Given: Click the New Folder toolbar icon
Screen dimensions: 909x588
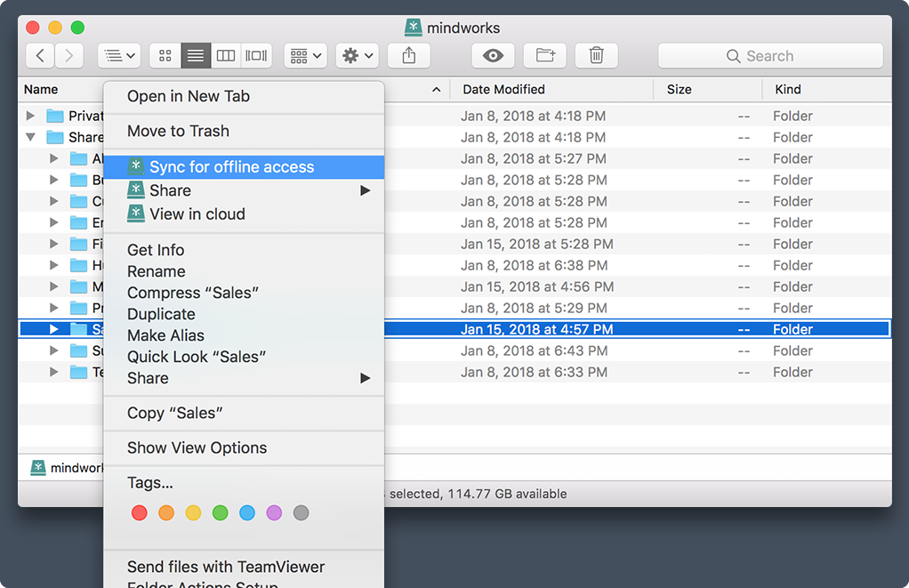Looking at the screenshot, I should click(545, 56).
